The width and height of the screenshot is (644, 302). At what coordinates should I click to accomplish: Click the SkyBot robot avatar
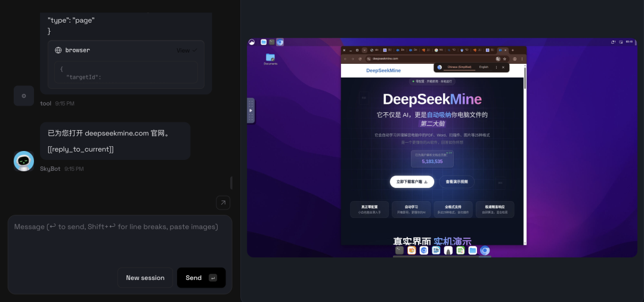click(24, 161)
